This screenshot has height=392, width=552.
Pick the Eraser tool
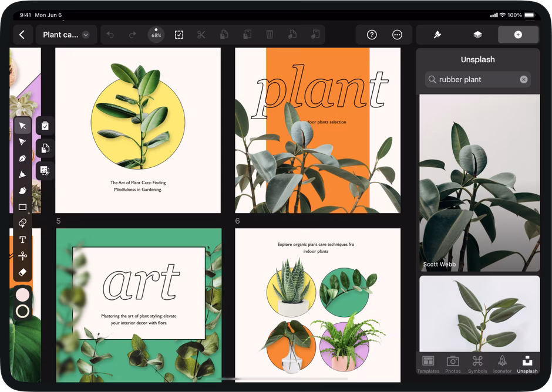click(22, 272)
